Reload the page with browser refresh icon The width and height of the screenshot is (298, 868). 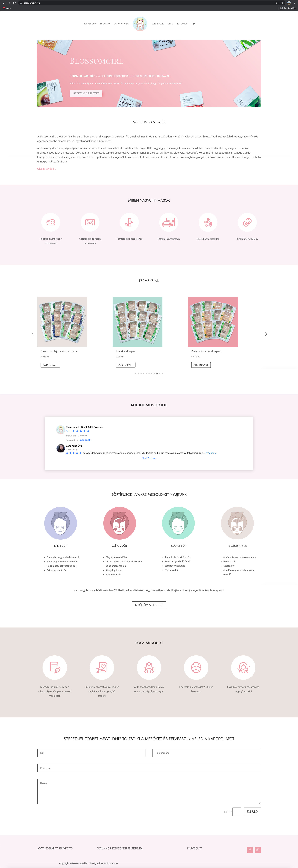14,3
